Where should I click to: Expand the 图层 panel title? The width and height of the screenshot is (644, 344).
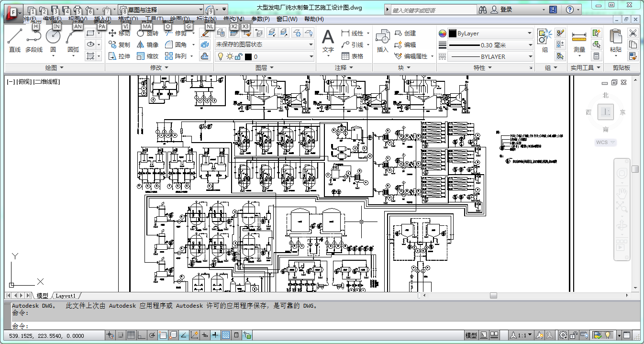[x=265, y=68]
